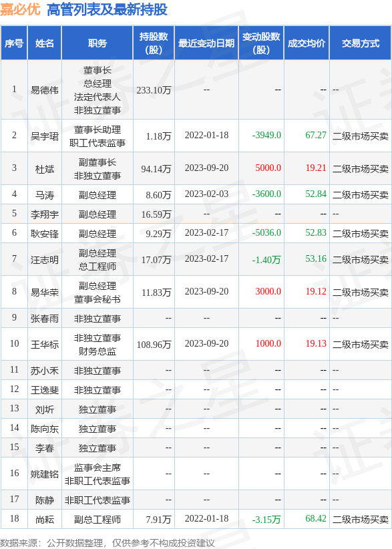Click the 姓名 column header
Screen dimensions: 392x549
point(45,43)
